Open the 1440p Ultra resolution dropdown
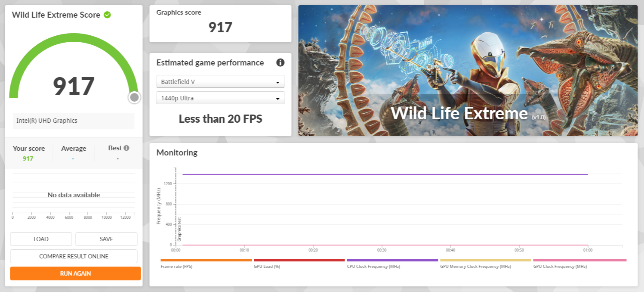This screenshot has width=644, height=292. tap(220, 98)
